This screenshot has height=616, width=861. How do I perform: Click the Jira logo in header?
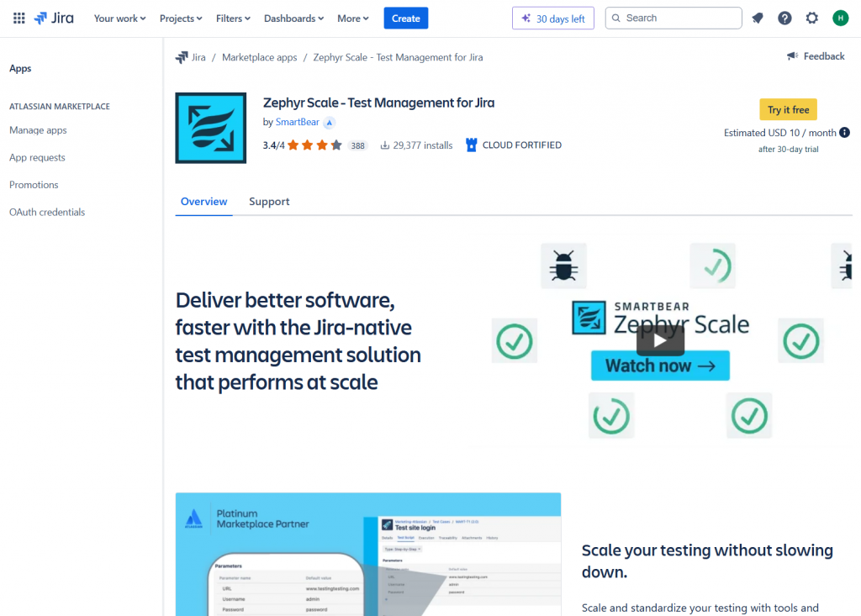[54, 18]
